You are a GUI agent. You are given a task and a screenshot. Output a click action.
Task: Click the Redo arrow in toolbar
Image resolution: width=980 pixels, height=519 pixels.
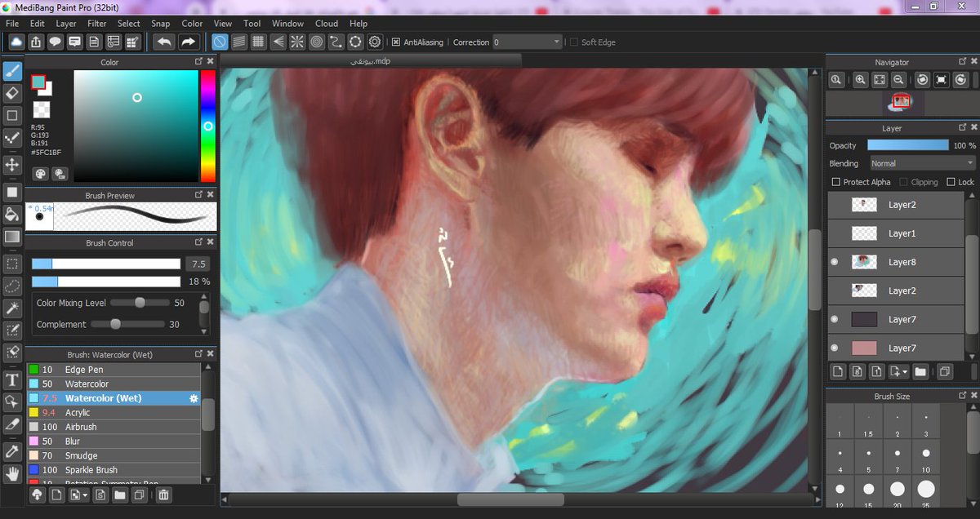click(x=189, y=42)
